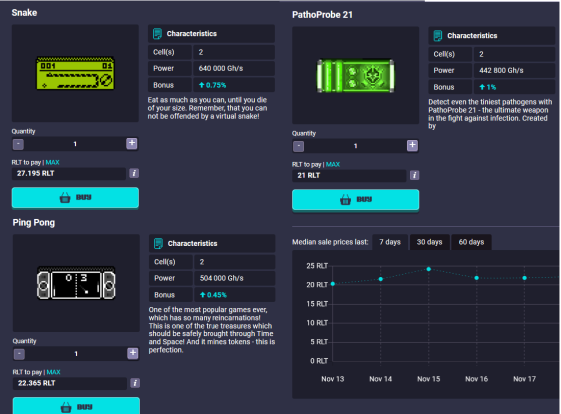This screenshot has height=414, width=561.
Task: Click PathoProbe 21 Characteristics document icon
Action: (438, 36)
